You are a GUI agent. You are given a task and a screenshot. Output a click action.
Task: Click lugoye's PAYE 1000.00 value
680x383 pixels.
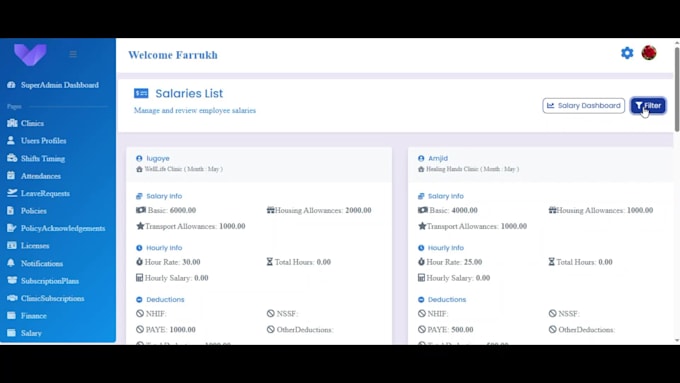coord(183,330)
